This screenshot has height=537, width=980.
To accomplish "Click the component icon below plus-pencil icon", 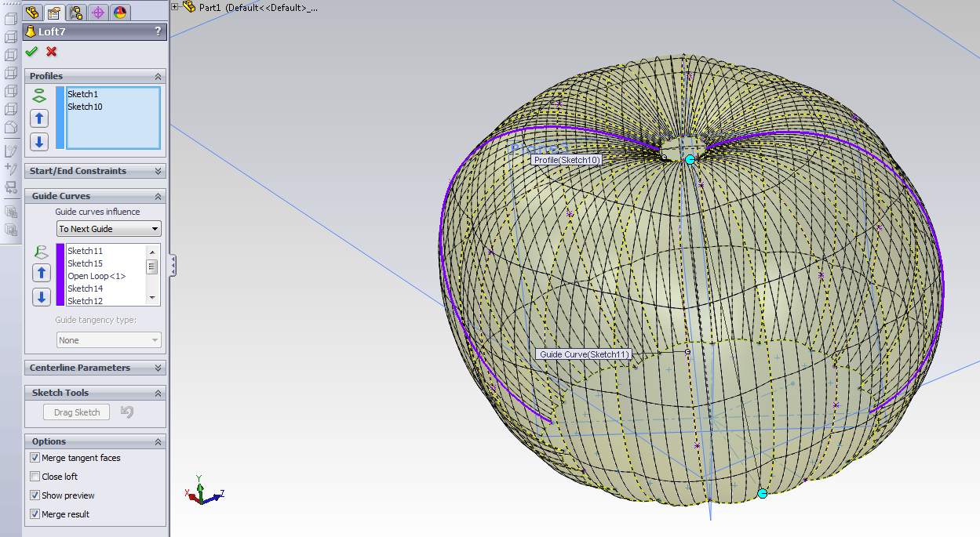I will tap(11, 187).
